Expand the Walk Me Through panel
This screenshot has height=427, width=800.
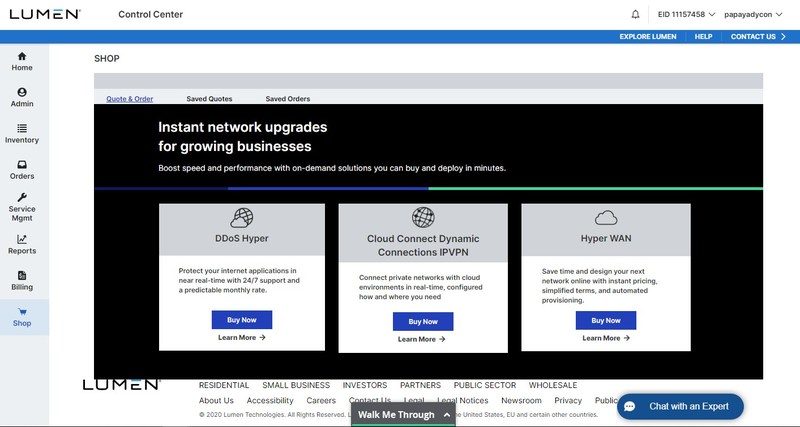click(403, 415)
